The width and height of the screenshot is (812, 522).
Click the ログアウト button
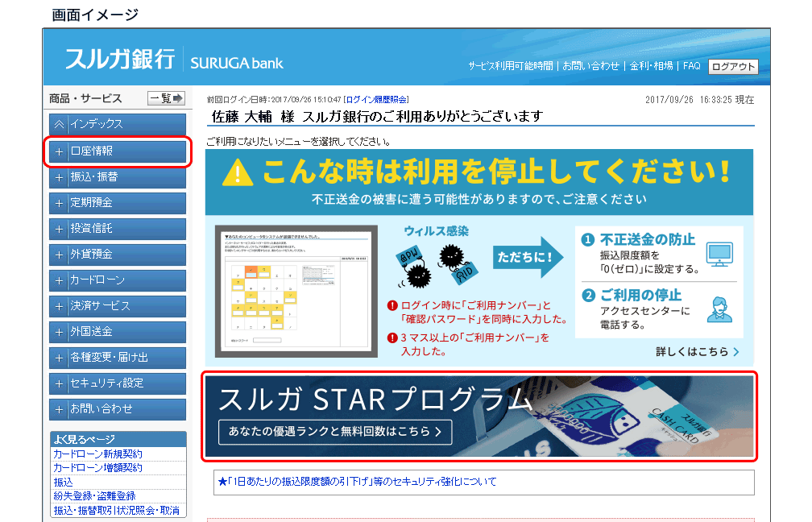(733, 66)
